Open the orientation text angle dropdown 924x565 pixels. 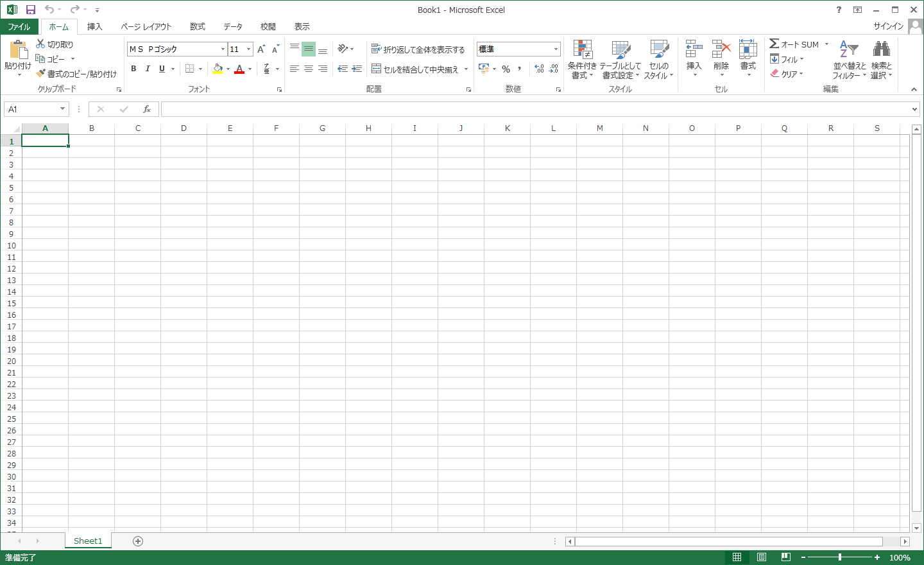coord(346,49)
